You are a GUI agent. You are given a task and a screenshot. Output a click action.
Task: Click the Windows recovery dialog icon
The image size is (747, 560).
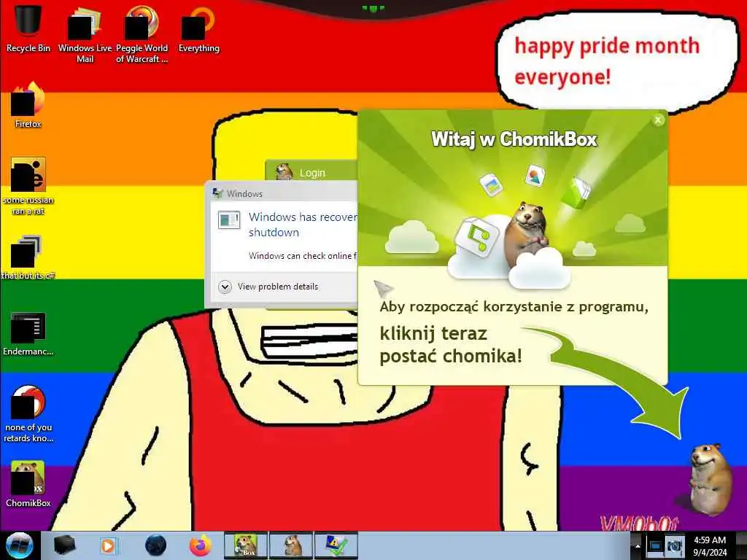[228, 220]
